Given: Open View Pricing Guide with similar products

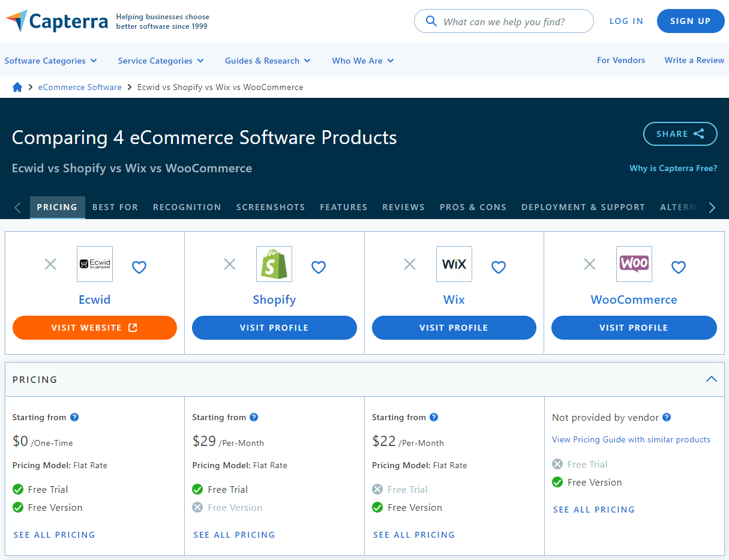Looking at the screenshot, I should (631, 439).
